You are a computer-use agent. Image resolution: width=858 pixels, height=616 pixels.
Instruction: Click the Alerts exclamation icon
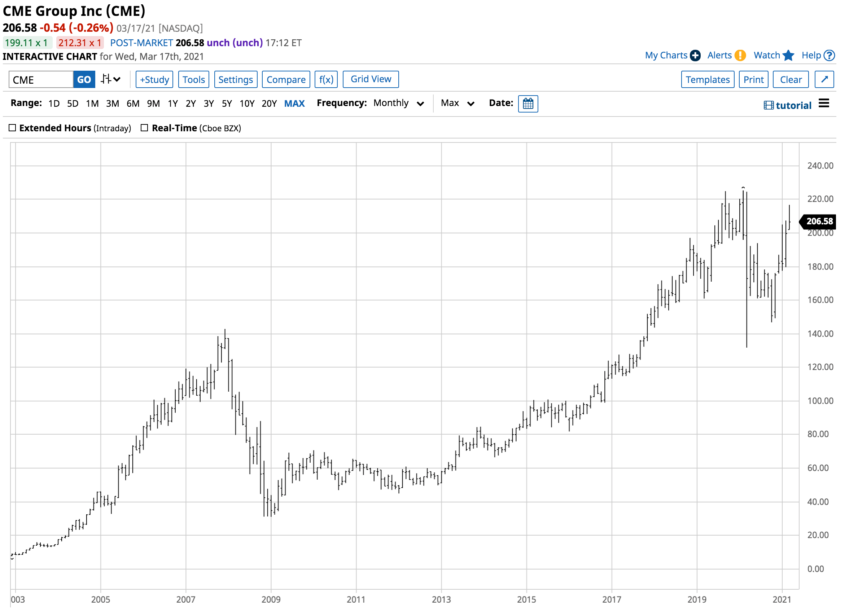click(x=740, y=56)
